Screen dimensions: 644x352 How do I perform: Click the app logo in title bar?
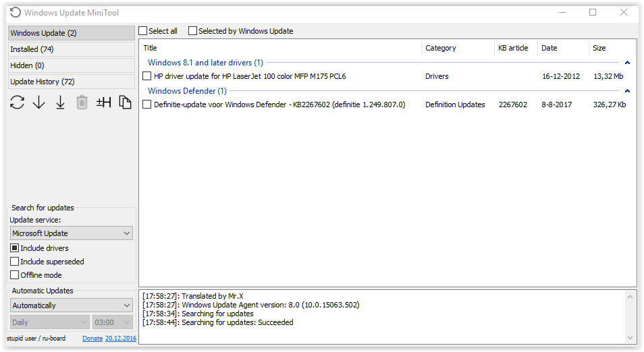15,12
